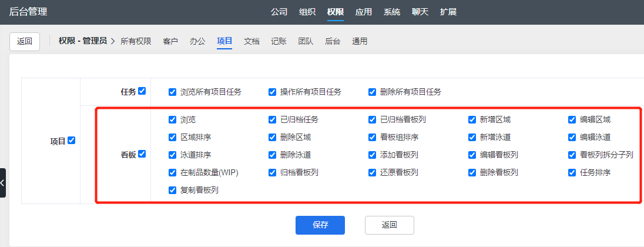Click the 权限 - 管理员 breadcrumb
The width and height of the screenshot is (644, 247).
(x=82, y=41)
